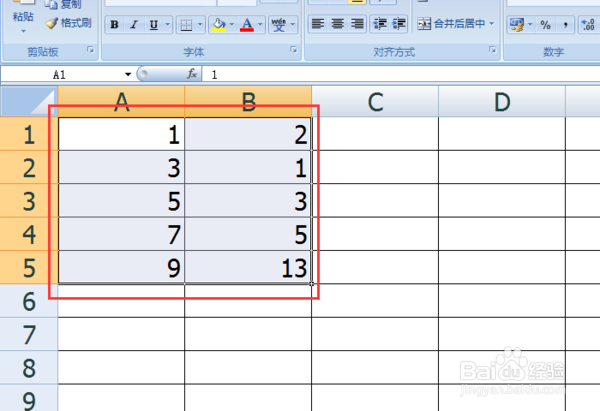
Task: Expand the phonetic guide dropdown arrow
Action: [293, 25]
